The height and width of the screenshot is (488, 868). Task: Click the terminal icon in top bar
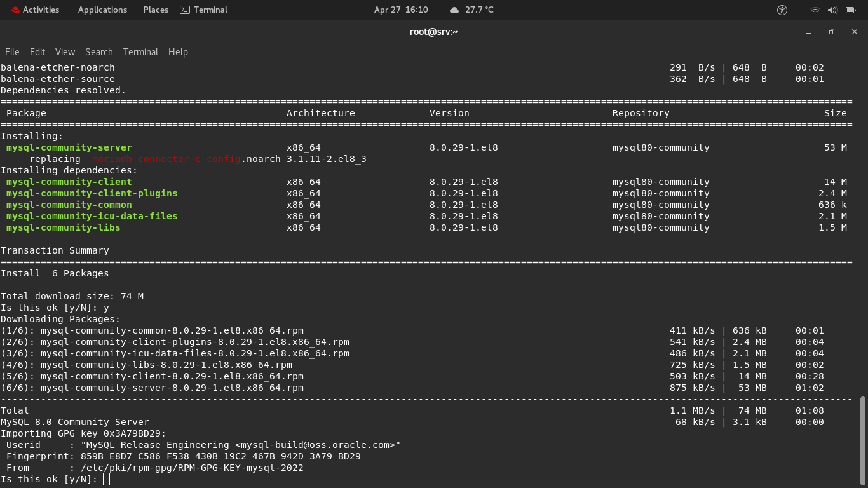(185, 10)
